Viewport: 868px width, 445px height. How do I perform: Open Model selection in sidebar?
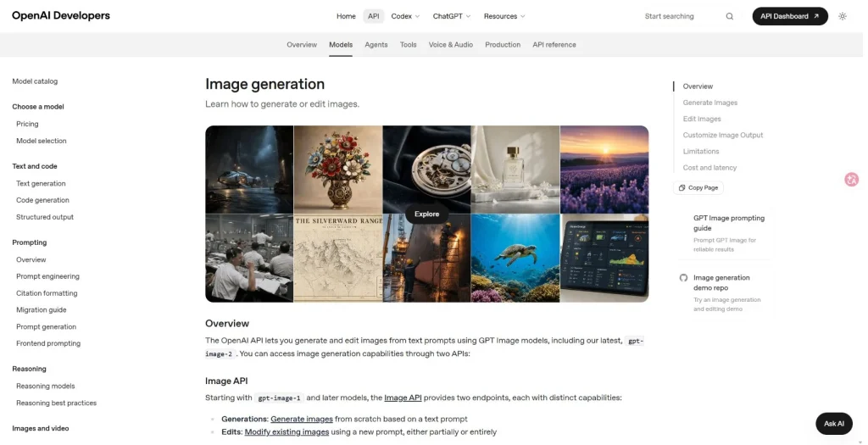coord(41,141)
